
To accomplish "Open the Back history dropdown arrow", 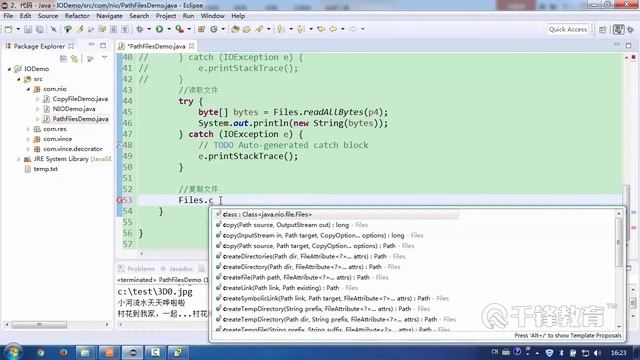I will pos(342,29).
